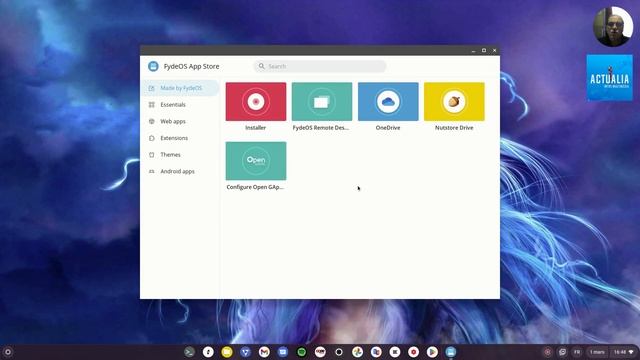Click the circular webcam video thumbnail
Screen dimensions: 640x360
tap(613, 27)
